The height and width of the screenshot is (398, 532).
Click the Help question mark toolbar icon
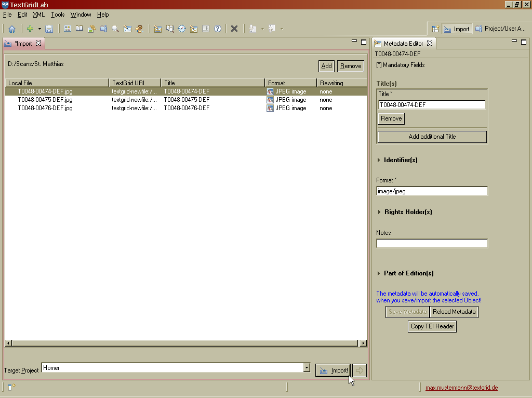[218, 29]
